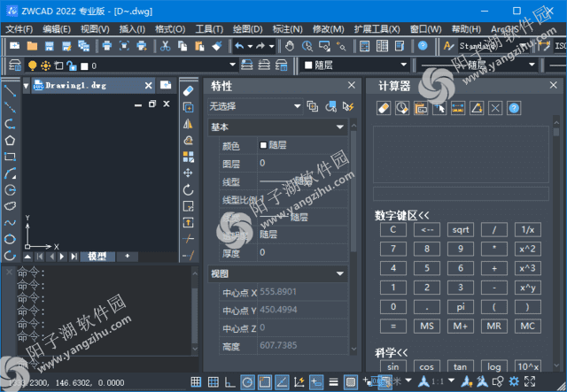Image resolution: width=567 pixels, height=392 pixels.
Task: Toggle grid display in status bar
Action: coord(214,382)
